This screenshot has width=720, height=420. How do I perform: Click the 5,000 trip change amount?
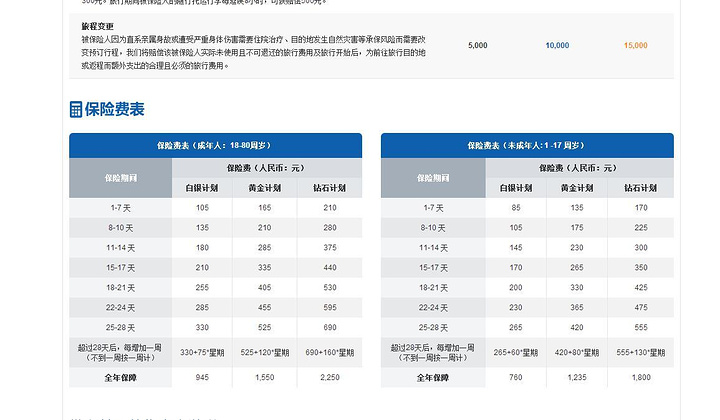pos(478,45)
